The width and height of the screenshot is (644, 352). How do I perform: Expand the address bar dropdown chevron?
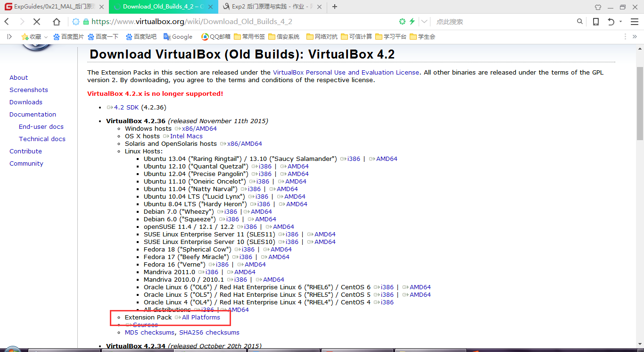424,22
